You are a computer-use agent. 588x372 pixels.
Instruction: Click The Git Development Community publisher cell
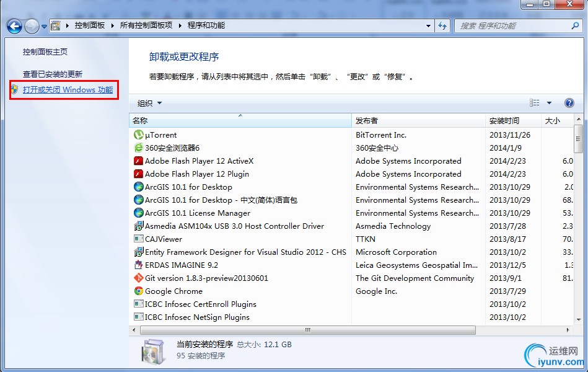point(415,278)
